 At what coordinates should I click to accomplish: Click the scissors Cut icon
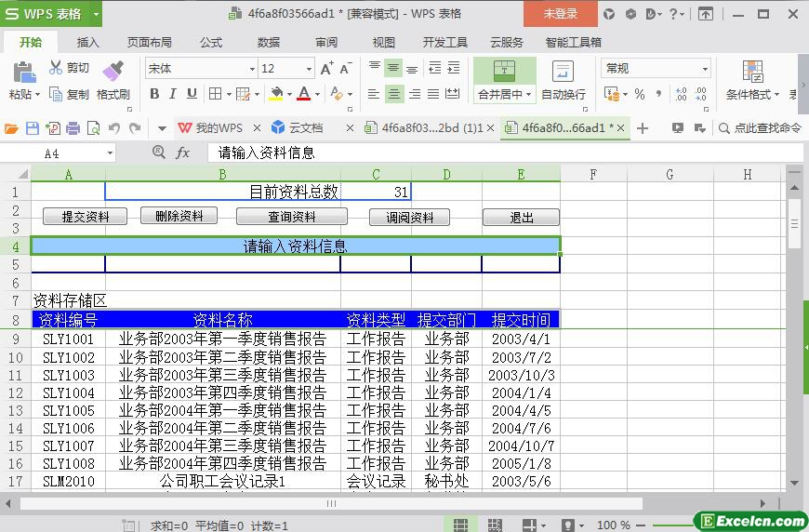point(57,68)
